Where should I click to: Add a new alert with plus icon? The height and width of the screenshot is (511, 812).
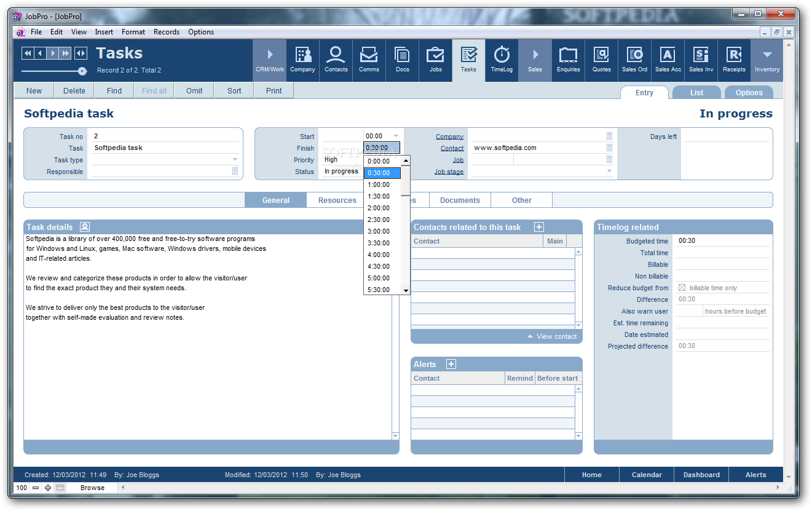pos(451,364)
